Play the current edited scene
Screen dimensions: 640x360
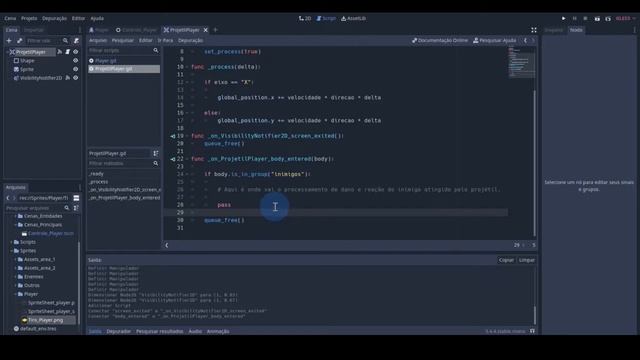(x=597, y=18)
